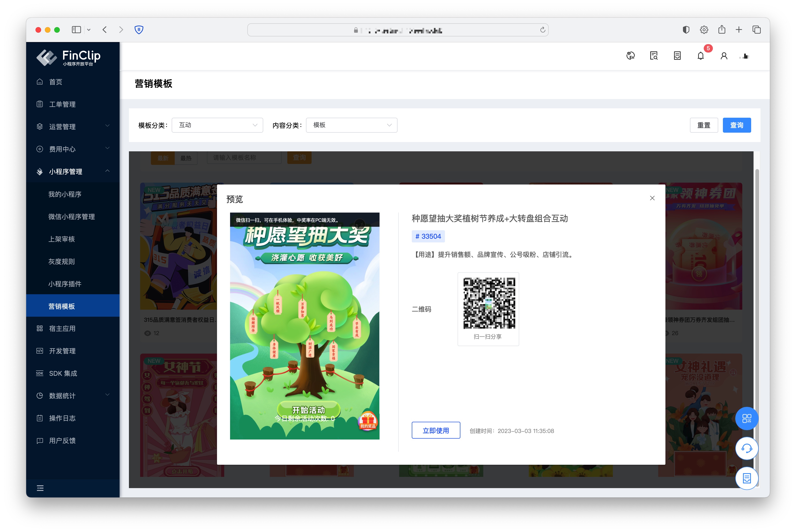796x532 pixels.
Task: Close the 预览 preview dialog
Action: tap(652, 198)
